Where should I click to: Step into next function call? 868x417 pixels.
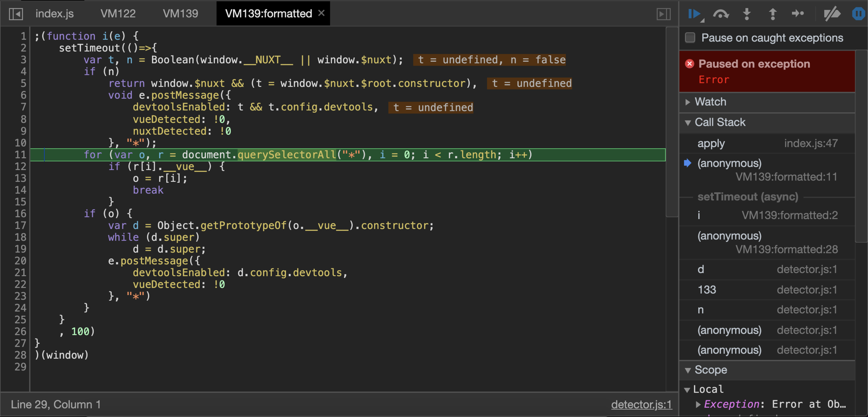click(x=746, y=14)
